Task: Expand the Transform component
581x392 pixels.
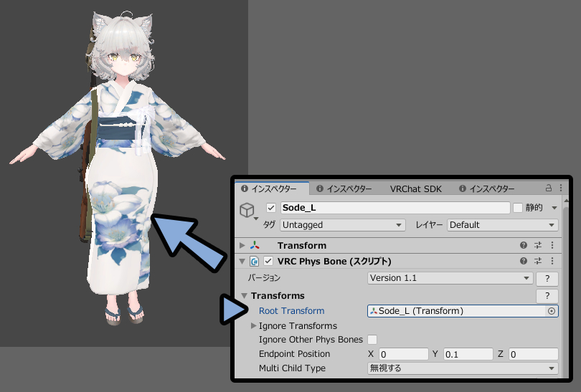Action: [x=242, y=245]
